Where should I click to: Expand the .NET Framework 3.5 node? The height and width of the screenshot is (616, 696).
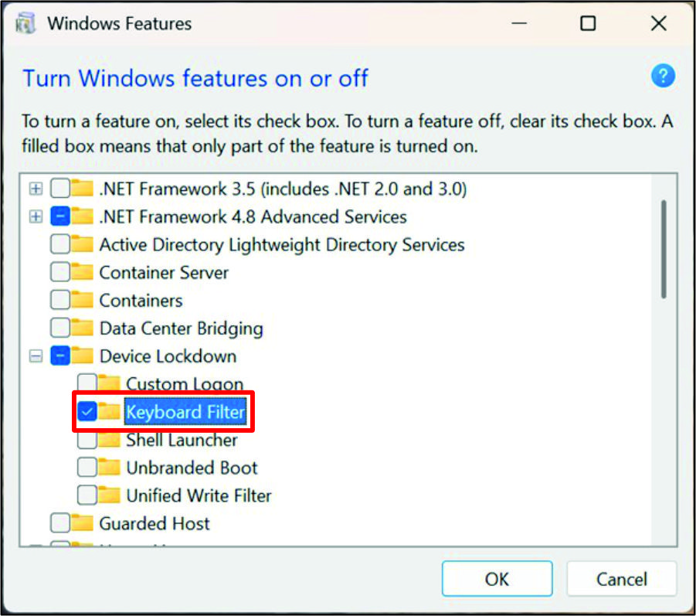(36, 189)
